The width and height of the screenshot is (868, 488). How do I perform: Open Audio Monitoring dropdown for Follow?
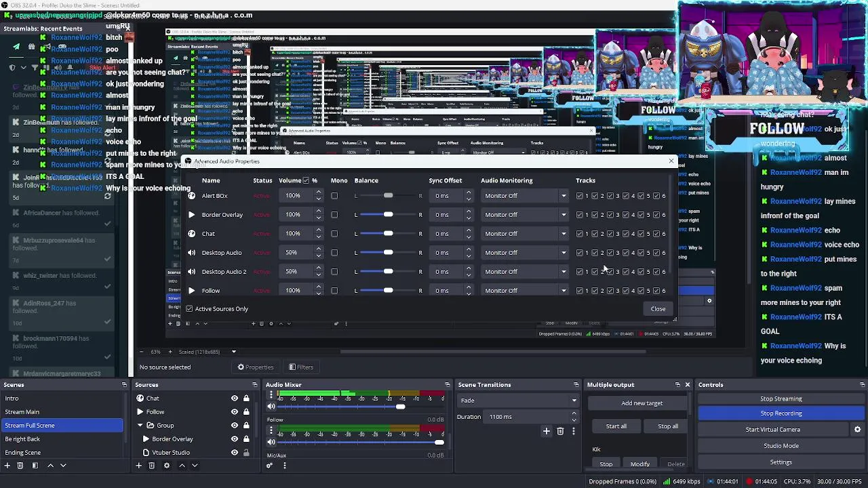[525, 291]
